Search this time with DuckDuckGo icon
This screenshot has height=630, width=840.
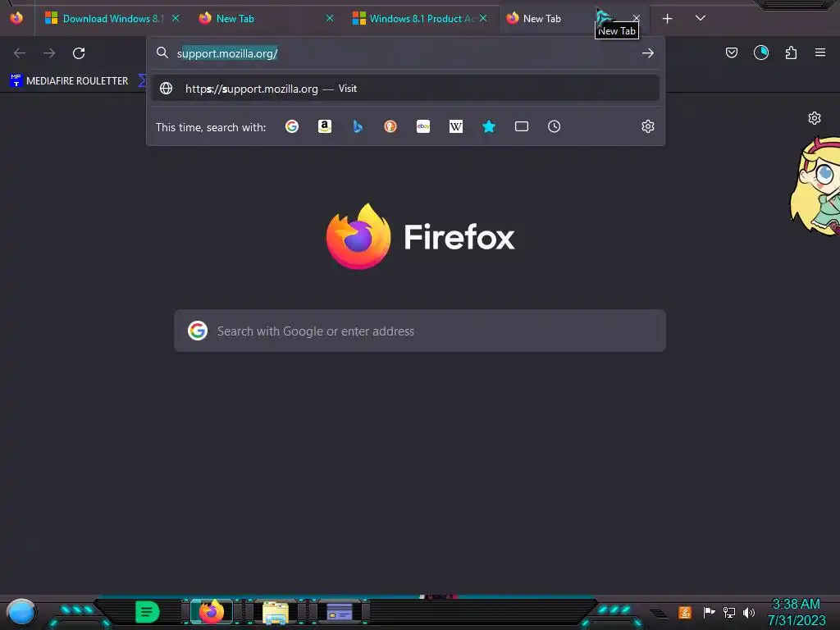point(390,126)
